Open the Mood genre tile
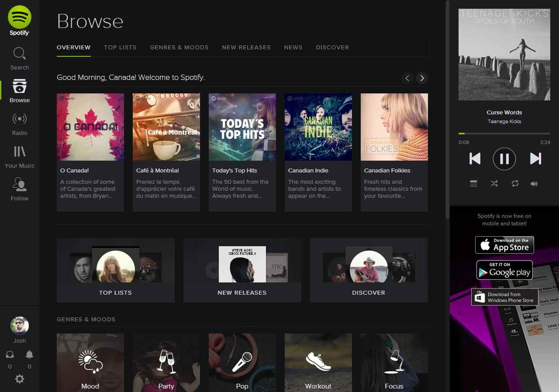The height and width of the screenshot is (392, 559). coord(90,363)
